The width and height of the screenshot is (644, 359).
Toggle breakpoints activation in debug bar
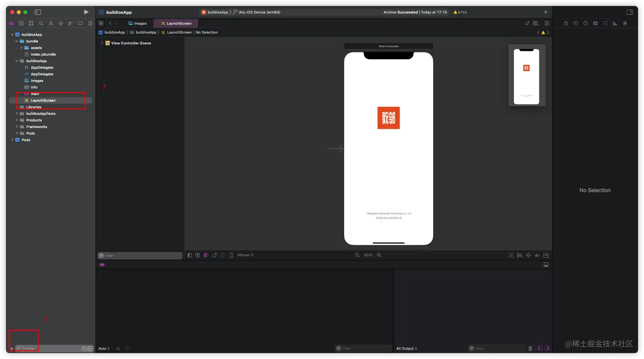click(102, 265)
